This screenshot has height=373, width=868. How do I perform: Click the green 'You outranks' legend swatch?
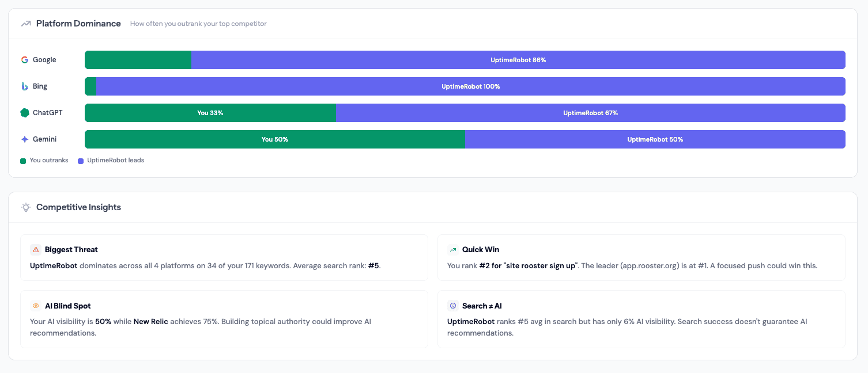click(x=23, y=161)
